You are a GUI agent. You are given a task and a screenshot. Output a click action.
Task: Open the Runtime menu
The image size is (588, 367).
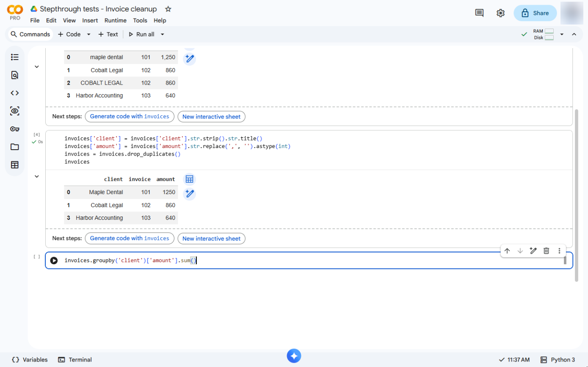(115, 20)
